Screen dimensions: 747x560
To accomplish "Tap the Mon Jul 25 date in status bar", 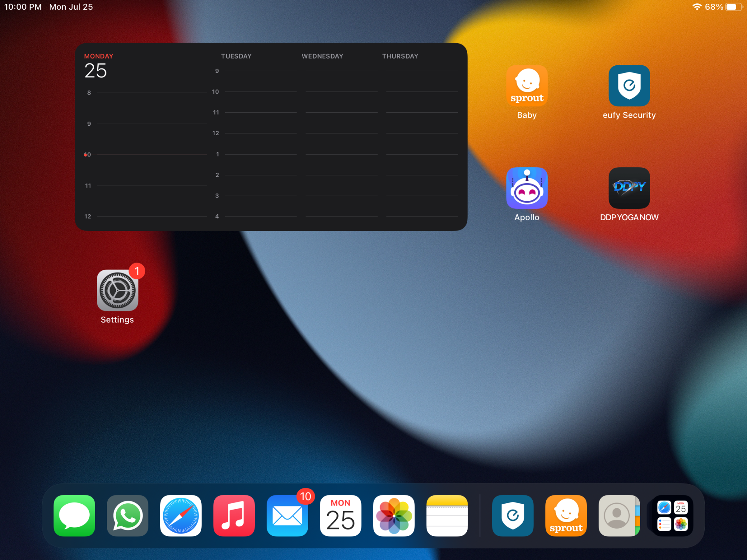I will click(71, 7).
